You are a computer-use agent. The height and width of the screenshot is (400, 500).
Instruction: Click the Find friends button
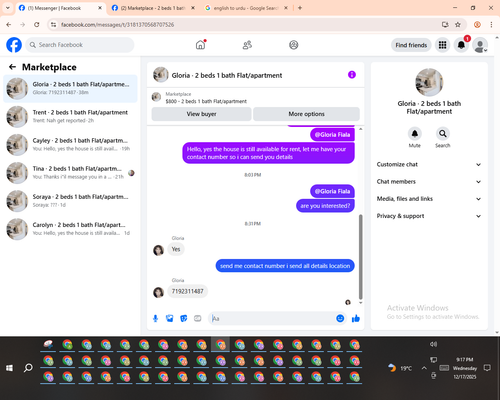[x=411, y=45]
